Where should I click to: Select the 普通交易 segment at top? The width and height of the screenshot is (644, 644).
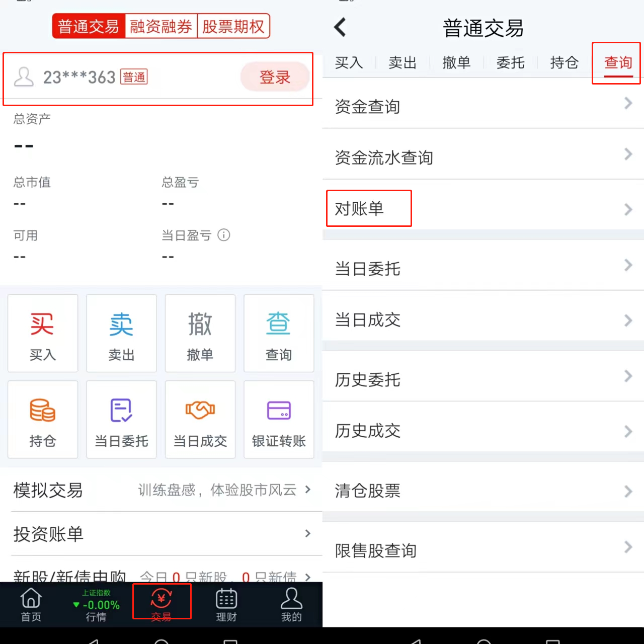[x=89, y=26]
